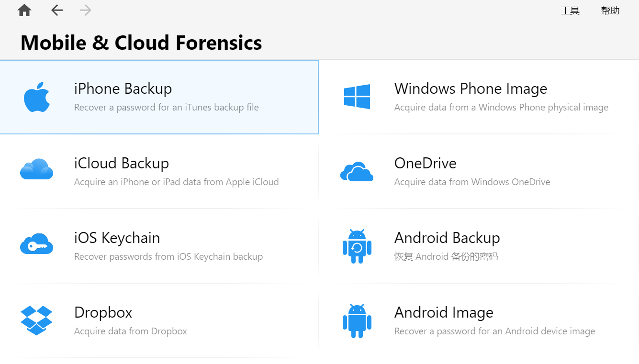Click the iOS Keychain key-cloud icon
The width and height of the screenshot is (639, 364).
pyautogui.click(x=36, y=243)
